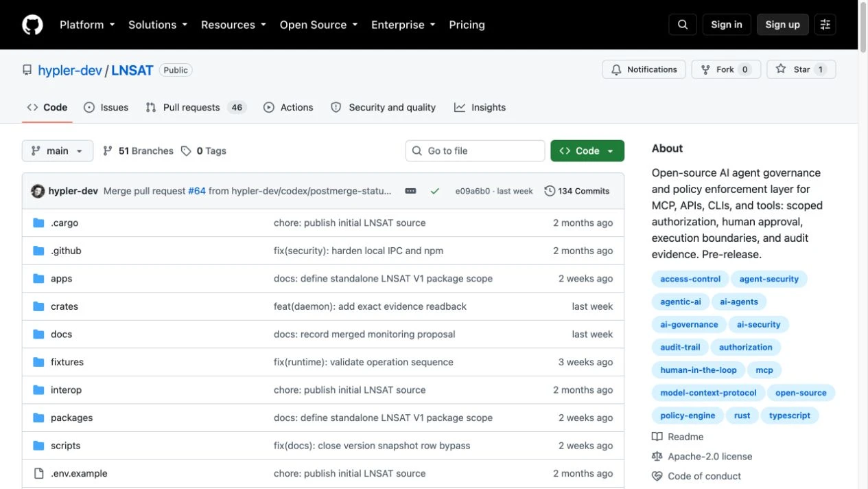This screenshot has width=868, height=489.
Task: Click the tag icon beside 0 Tags
Action: click(x=186, y=151)
